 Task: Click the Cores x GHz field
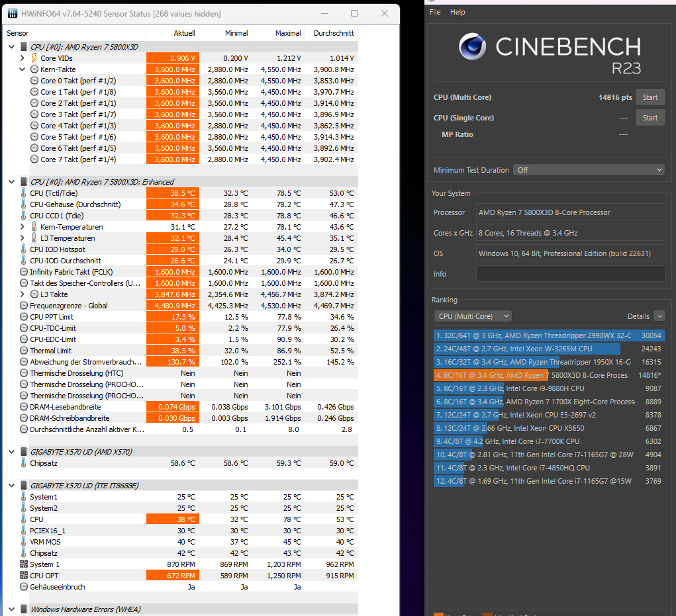pyautogui.click(x=570, y=233)
